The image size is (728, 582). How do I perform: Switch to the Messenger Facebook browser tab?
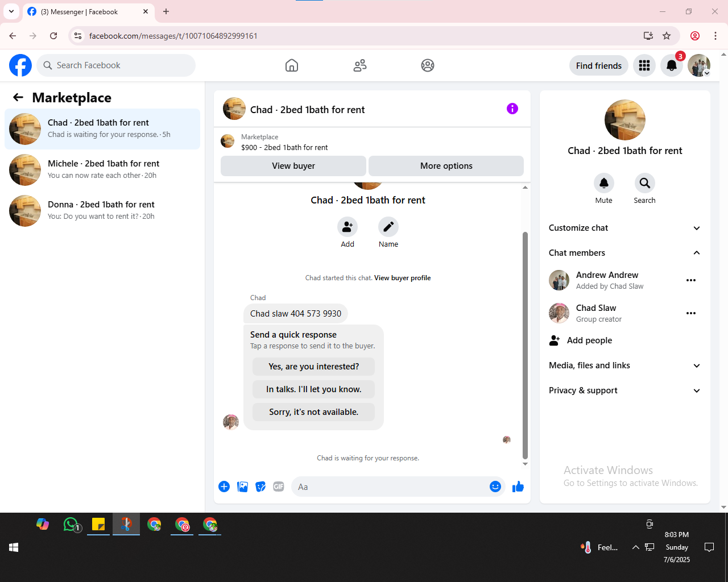click(88, 11)
